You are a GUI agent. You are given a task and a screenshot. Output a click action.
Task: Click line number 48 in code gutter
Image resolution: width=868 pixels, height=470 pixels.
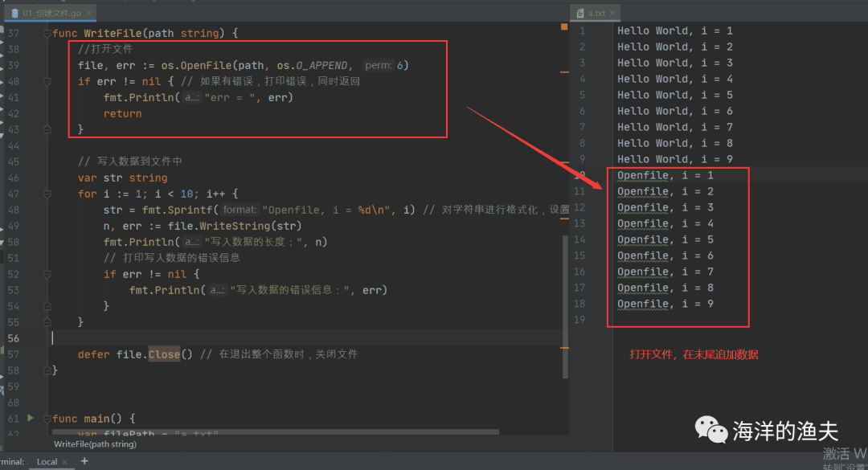[14, 210]
